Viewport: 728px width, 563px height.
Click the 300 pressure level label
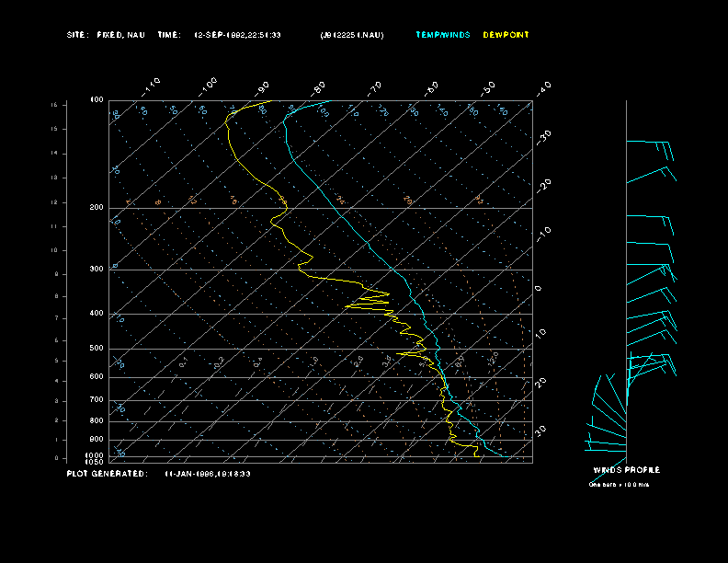tap(97, 270)
